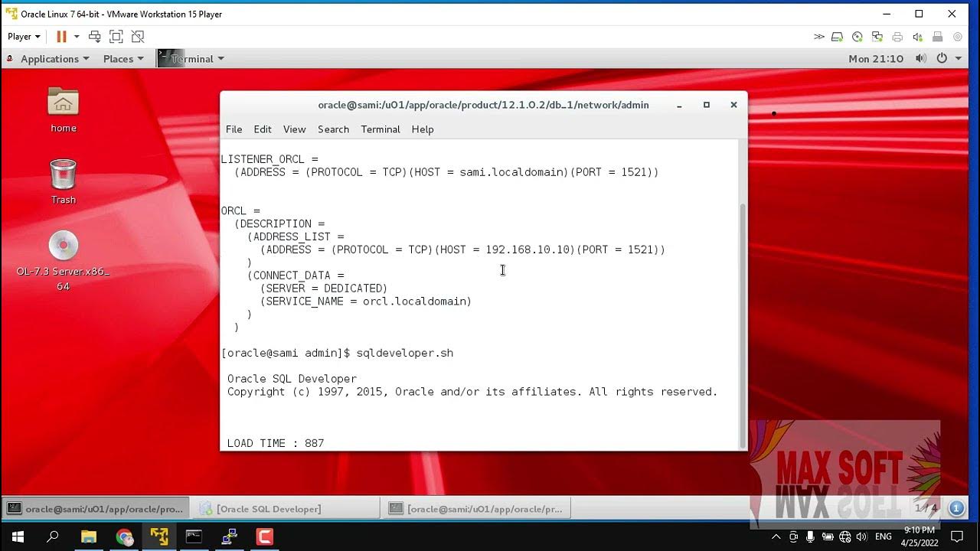The image size is (980, 551).
Task: Click the Mon 21:10 clock in GNOME panel
Action: pos(876,59)
